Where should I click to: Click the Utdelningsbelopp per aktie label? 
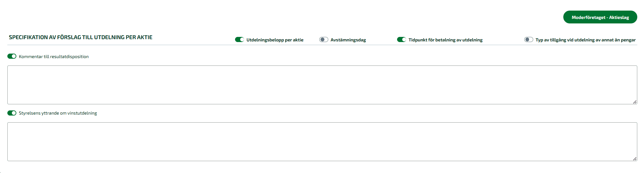coord(275,40)
